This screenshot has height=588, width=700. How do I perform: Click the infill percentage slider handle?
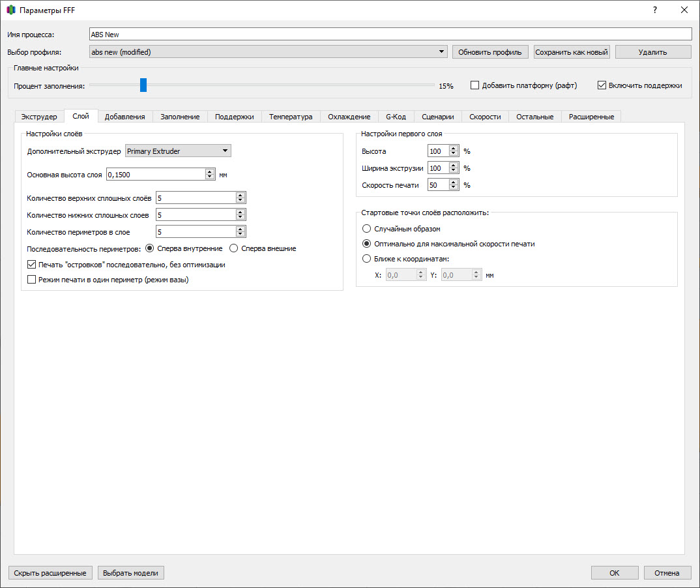(143, 85)
